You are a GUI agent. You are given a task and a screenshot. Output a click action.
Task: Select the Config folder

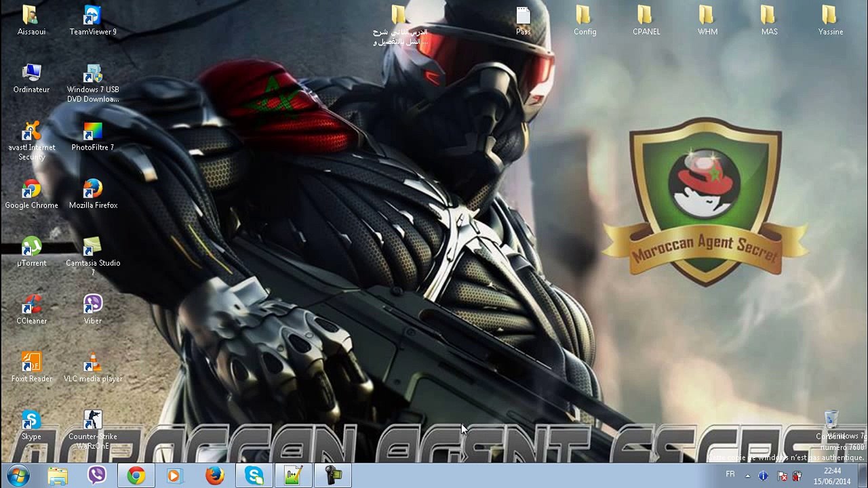pyautogui.click(x=585, y=20)
